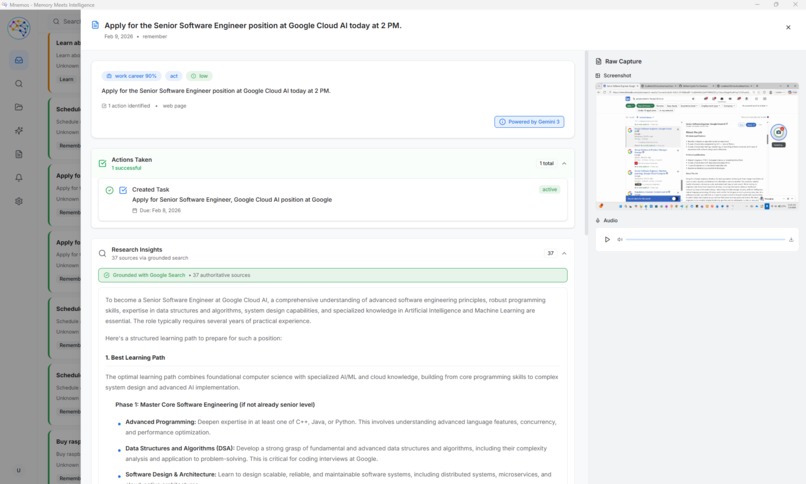This screenshot has width=806, height=484.
Task: Click the document icon beside memory title
Action: coord(95,25)
